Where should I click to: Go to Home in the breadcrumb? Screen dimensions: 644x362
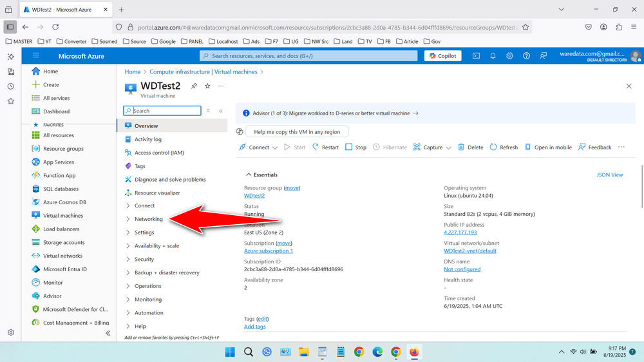click(132, 71)
